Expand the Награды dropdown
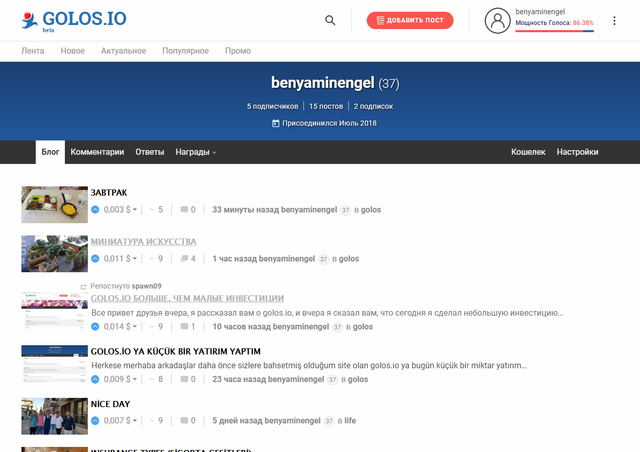Screen dimensions: 640x452 pos(196,152)
